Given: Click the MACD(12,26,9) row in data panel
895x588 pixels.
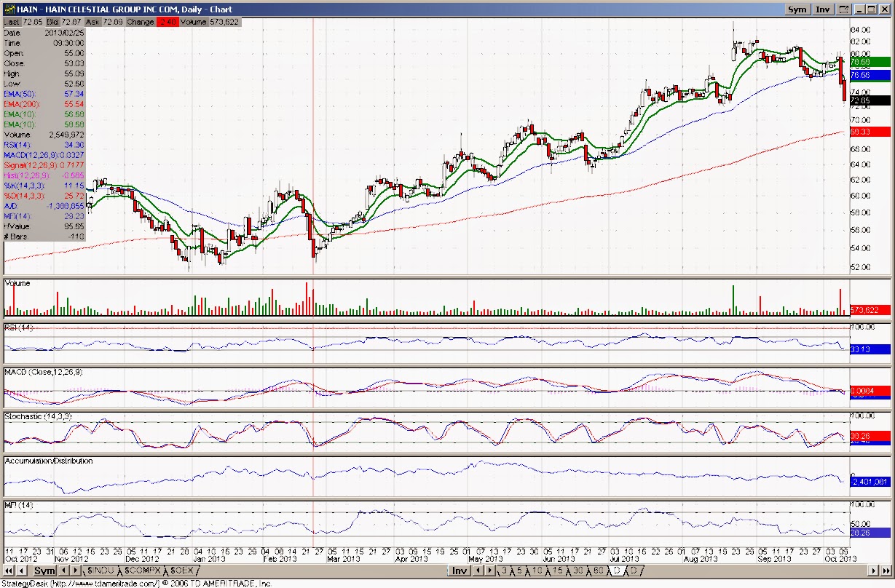Looking at the screenshot, I should tap(44, 155).
